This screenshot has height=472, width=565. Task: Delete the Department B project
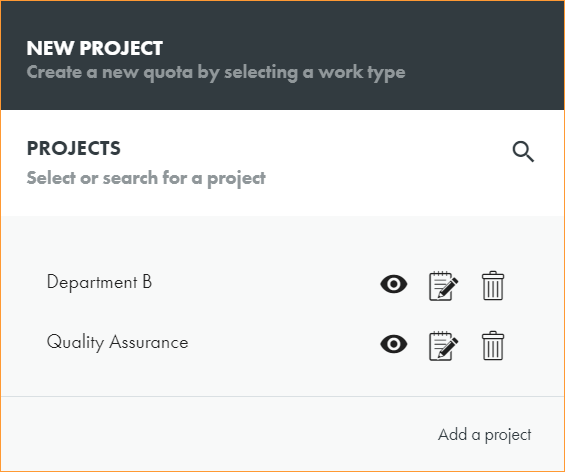[493, 285]
